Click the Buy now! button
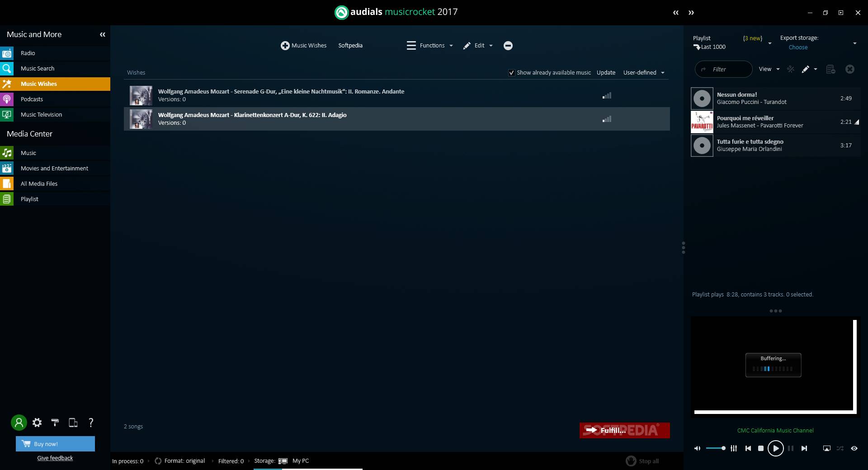The height and width of the screenshot is (470, 868). point(55,444)
